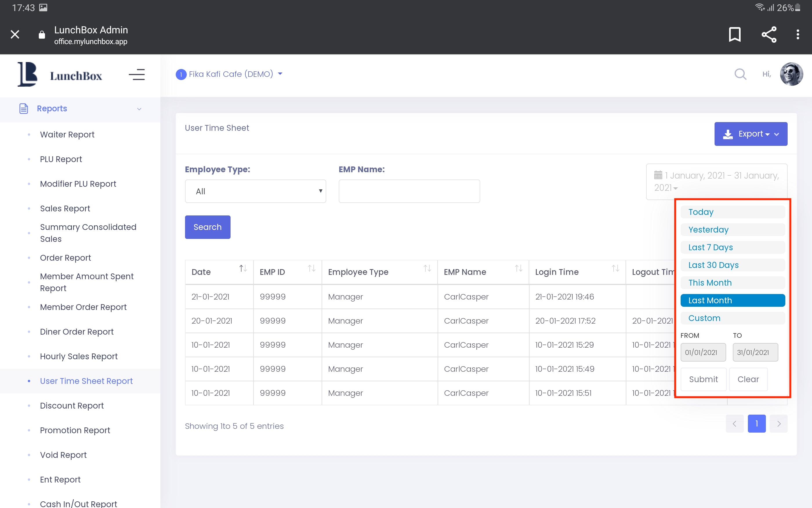Click the EMP Name text field

tap(409, 191)
